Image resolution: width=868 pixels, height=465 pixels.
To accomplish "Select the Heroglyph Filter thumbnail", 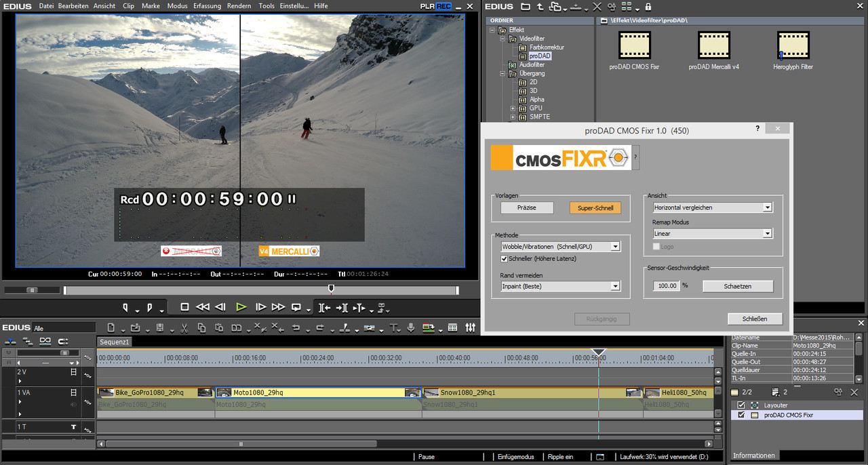I will tap(793, 45).
